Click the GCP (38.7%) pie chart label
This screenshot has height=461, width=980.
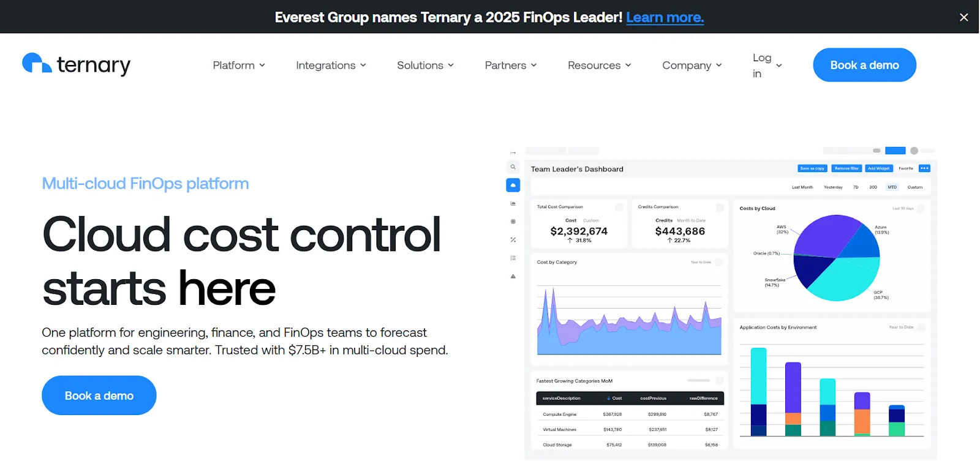pyautogui.click(x=881, y=295)
